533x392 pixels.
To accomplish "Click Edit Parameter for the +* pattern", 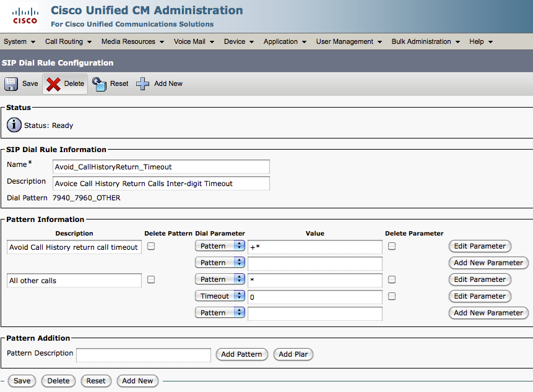I will click(x=480, y=246).
